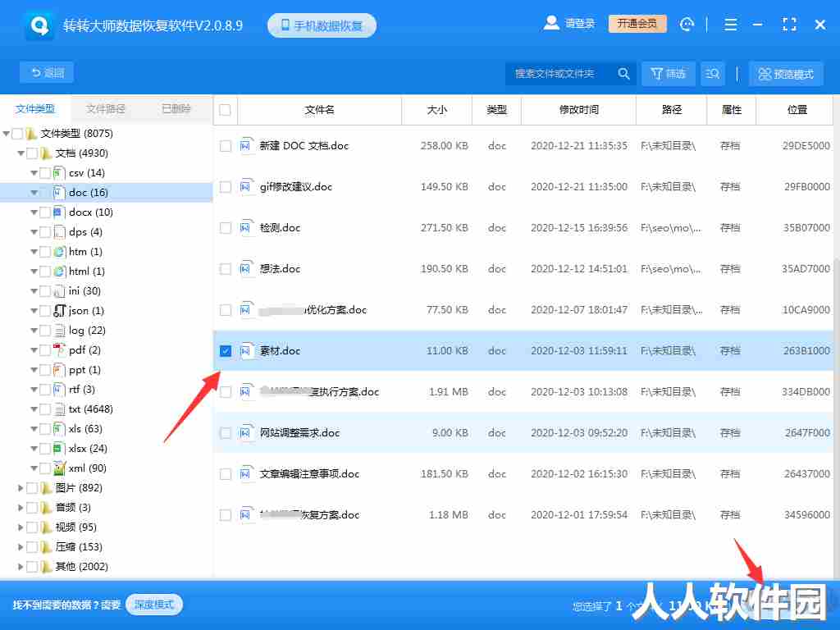Screen dimensions: 840x630
Task: Click the xml type icon in tree
Action: pos(59,468)
